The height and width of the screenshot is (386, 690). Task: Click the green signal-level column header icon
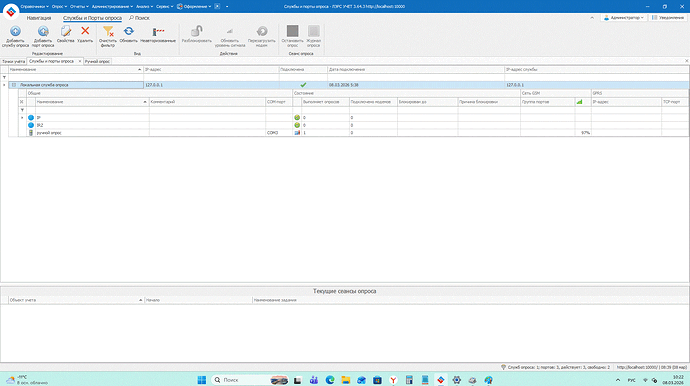pos(580,102)
